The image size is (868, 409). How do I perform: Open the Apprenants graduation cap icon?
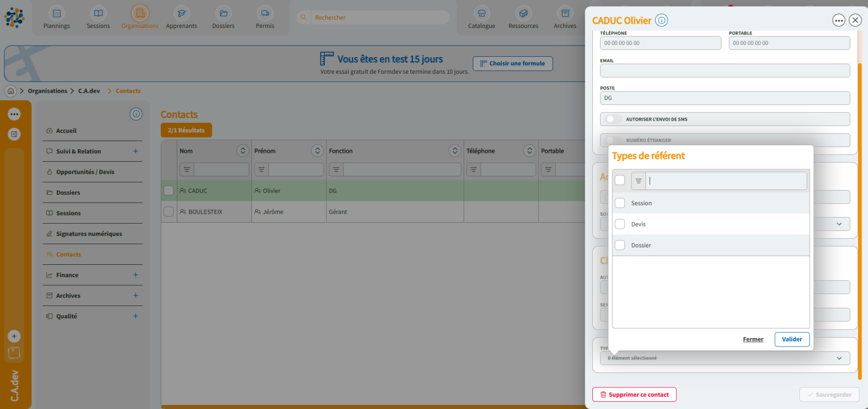coord(182,13)
